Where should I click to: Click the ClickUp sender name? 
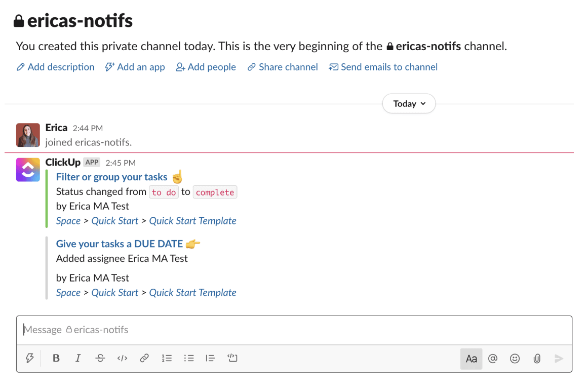pyautogui.click(x=63, y=162)
